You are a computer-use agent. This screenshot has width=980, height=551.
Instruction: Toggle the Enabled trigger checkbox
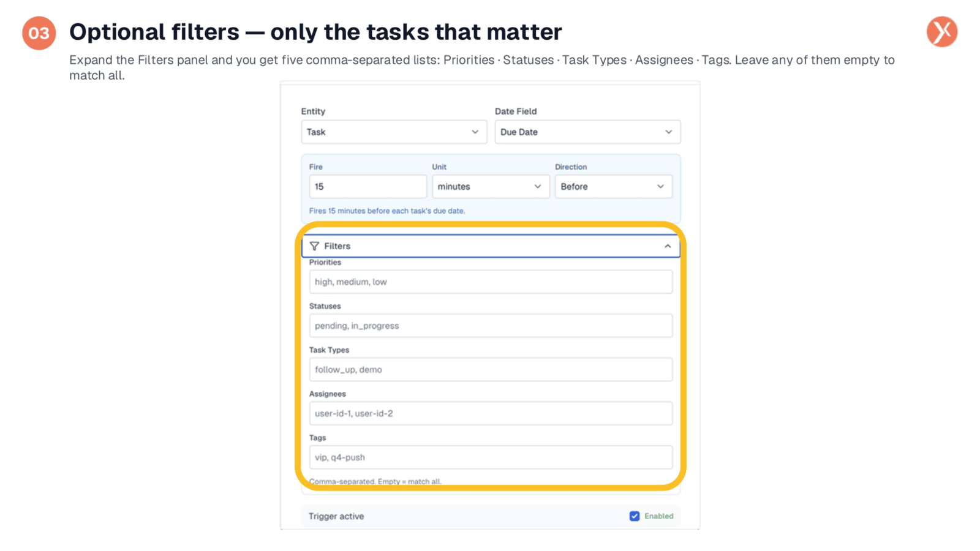pos(635,516)
